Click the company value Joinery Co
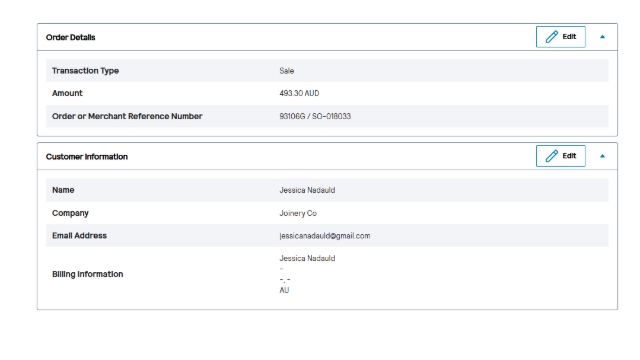 pos(298,213)
